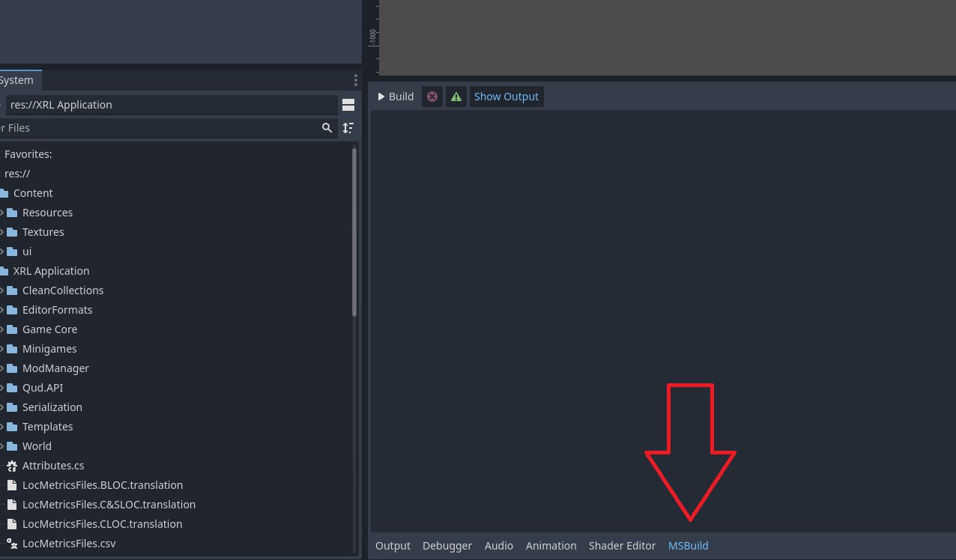The height and width of the screenshot is (560, 956).
Task: Toggle the errors filter in MSBuild panel
Action: tap(432, 97)
